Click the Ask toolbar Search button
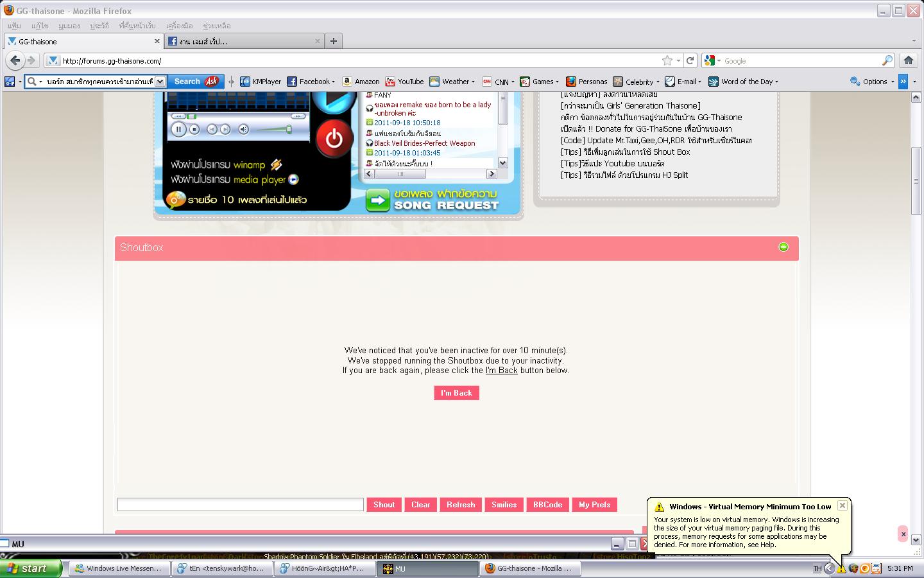This screenshot has width=924, height=578. click(196, 82)
